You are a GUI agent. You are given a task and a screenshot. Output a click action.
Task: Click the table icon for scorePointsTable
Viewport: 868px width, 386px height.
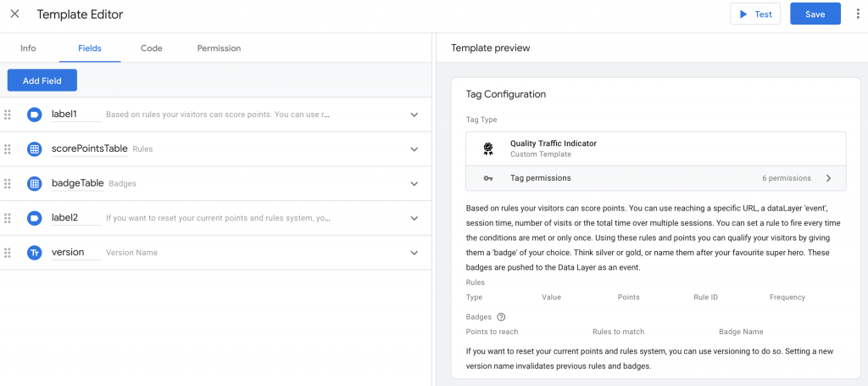[34, 149]
